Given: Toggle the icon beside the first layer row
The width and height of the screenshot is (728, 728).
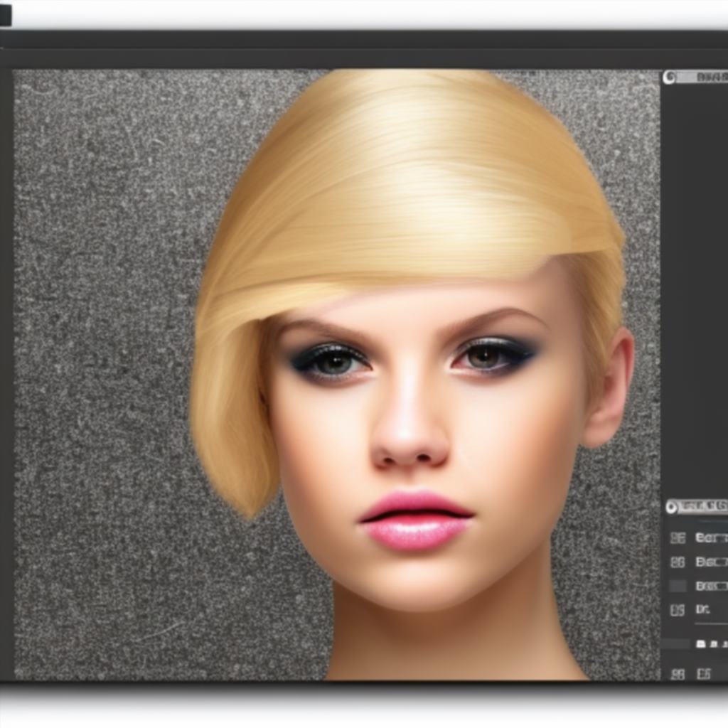Looking at the screenshot, I should tap(678, 537).
